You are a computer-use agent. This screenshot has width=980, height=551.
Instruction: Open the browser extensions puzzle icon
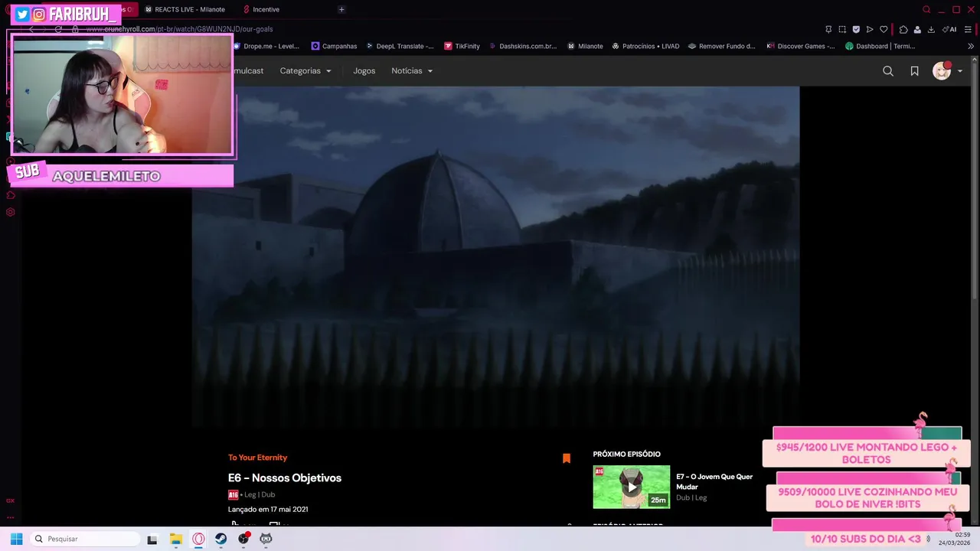[x=903, y=29]
